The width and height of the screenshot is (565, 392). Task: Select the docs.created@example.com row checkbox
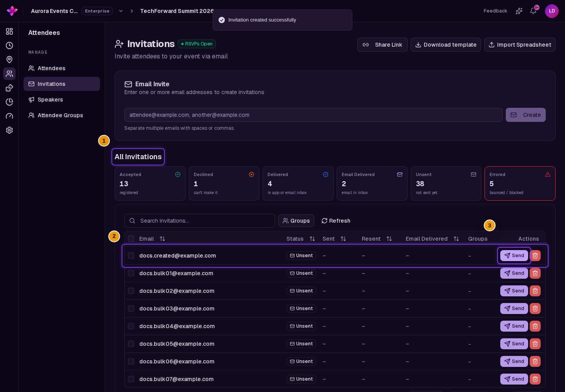point(131,256)
